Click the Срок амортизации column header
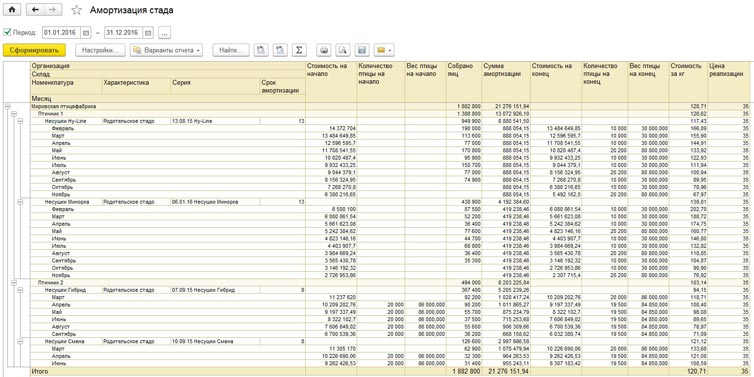754x377 pixels. 282,87
